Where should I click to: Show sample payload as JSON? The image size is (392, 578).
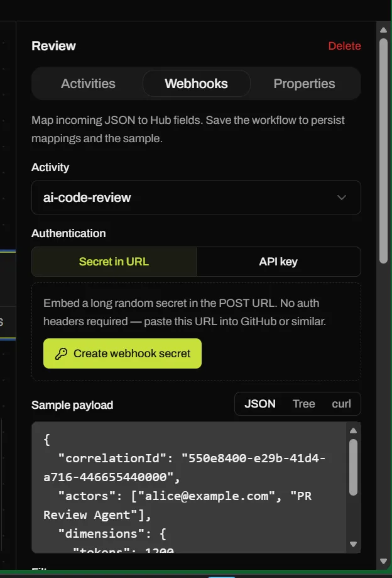coord(260,404)
